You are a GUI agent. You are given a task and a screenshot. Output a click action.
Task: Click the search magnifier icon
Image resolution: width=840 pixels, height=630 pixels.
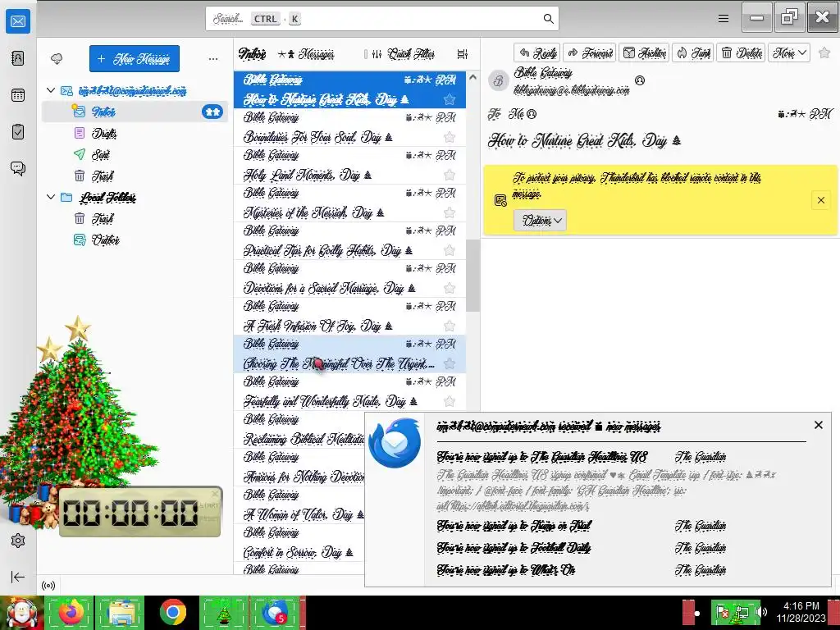click(x=548, y=19)
